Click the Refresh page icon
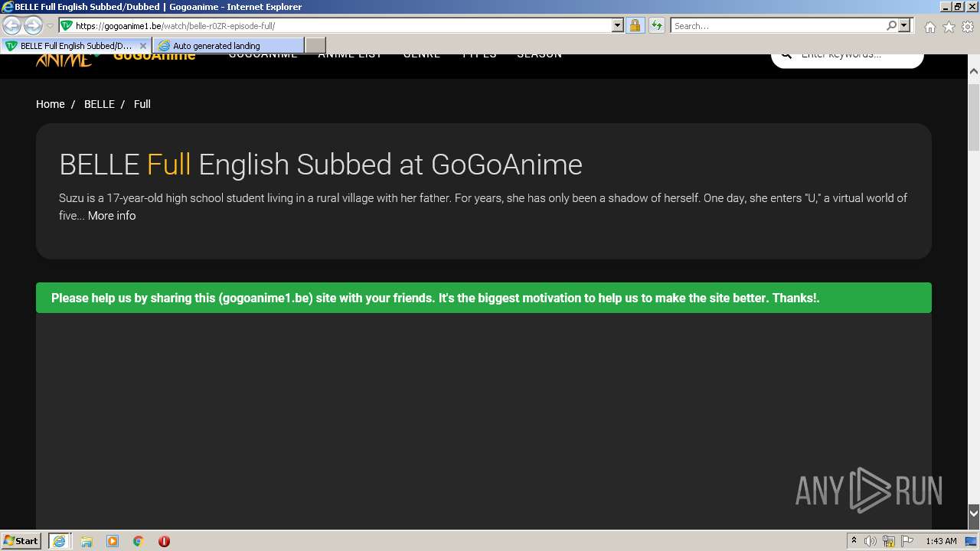This screenshot has height=551, width=980. coord(656,25)
